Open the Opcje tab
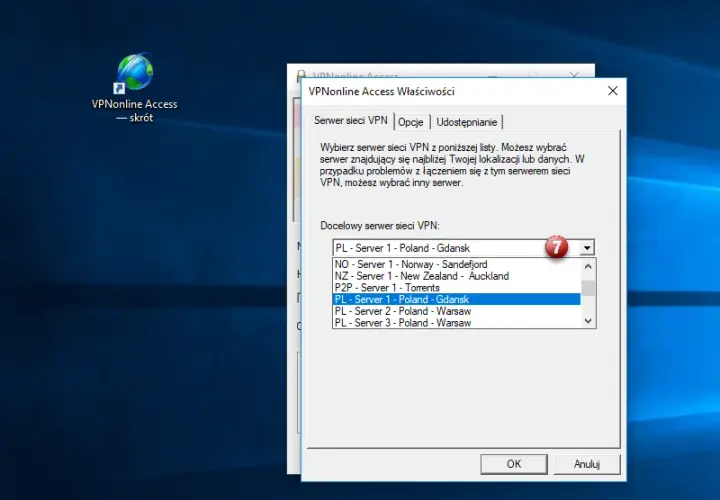Image resolution: width=720 pixels, height=500 pixels. coord(411,122)
